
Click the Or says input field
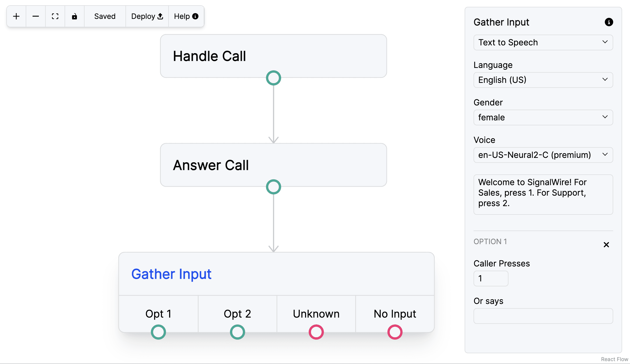[x=543, y=316]
